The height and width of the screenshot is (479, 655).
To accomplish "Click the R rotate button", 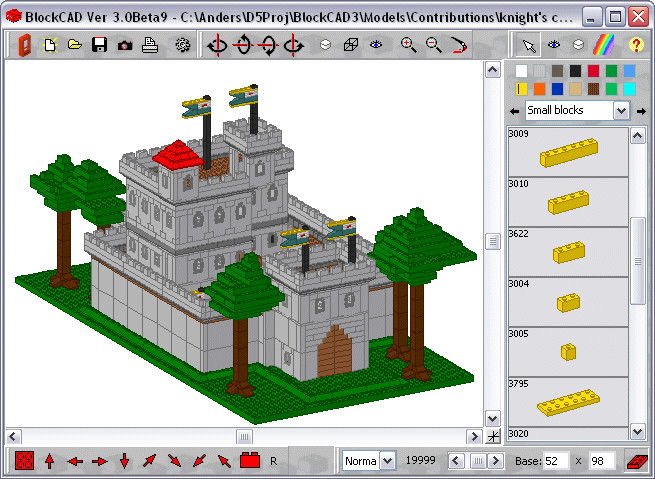I will [x=274, y=461].
